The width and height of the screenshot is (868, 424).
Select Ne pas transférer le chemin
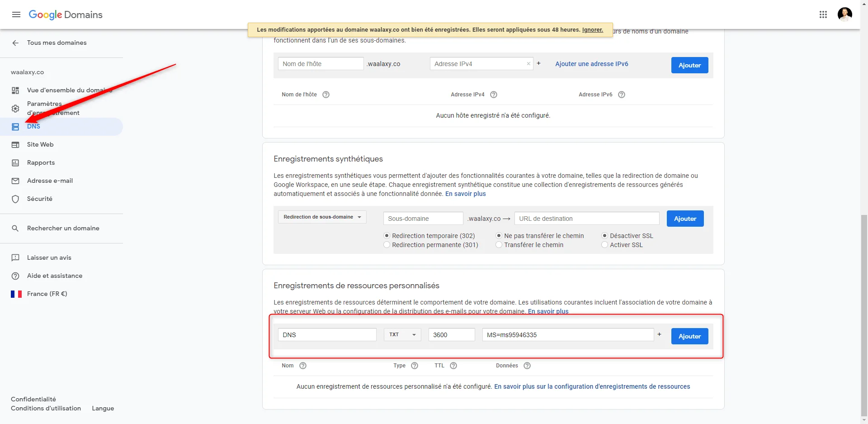[x=499, y=236]
